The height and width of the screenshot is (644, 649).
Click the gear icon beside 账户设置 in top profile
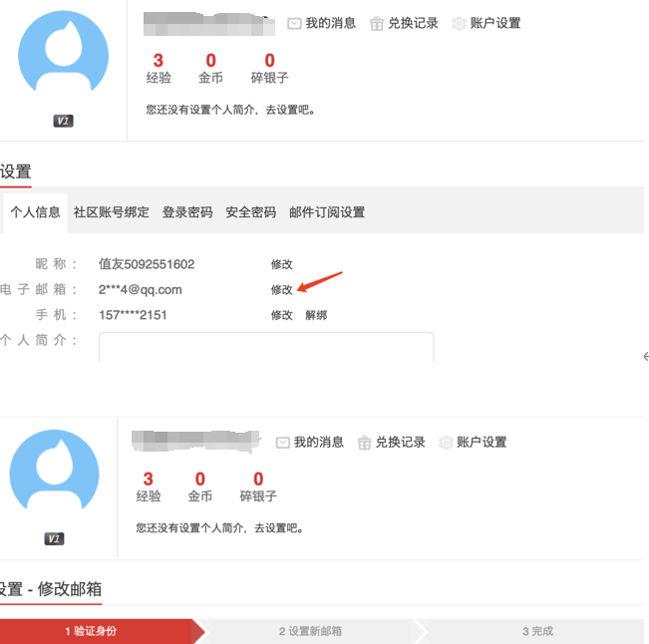click(x=459, y=24)
